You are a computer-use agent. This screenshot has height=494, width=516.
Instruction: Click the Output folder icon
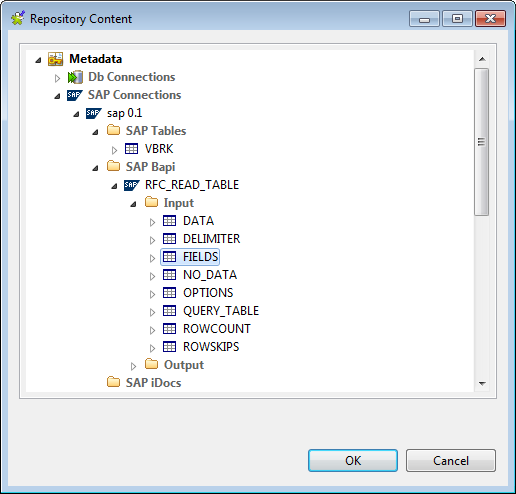click(x=151, y=364)
